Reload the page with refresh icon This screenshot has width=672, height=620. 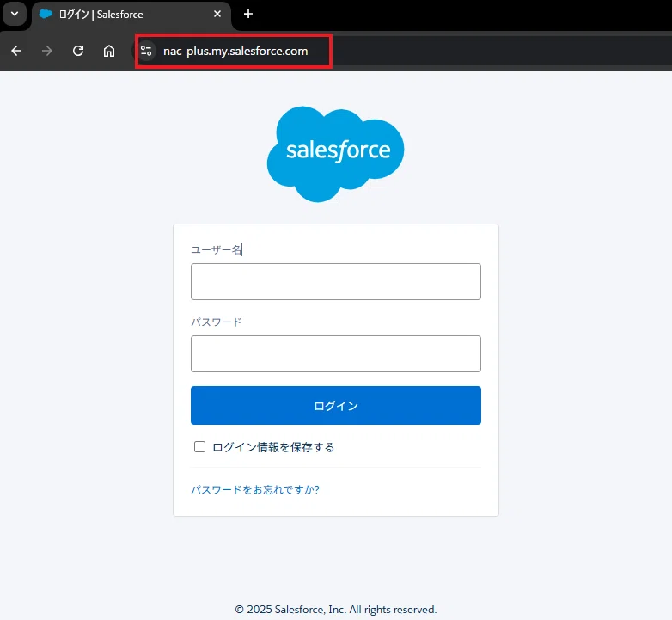[78, 51]
